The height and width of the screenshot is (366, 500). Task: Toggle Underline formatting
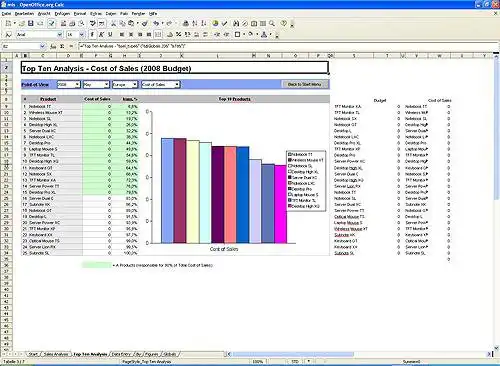point(110,34)
